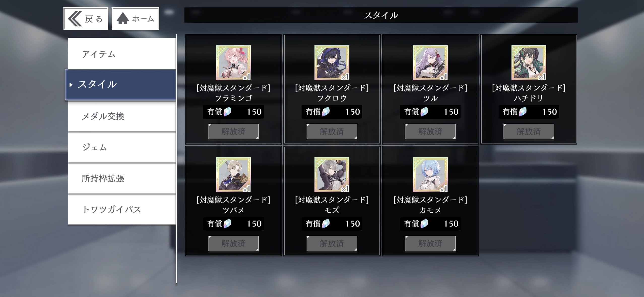Viewport: 644px width, 297px height.
Task: Click 解放済 button under ハチドリ
Action: click(529, 131)
